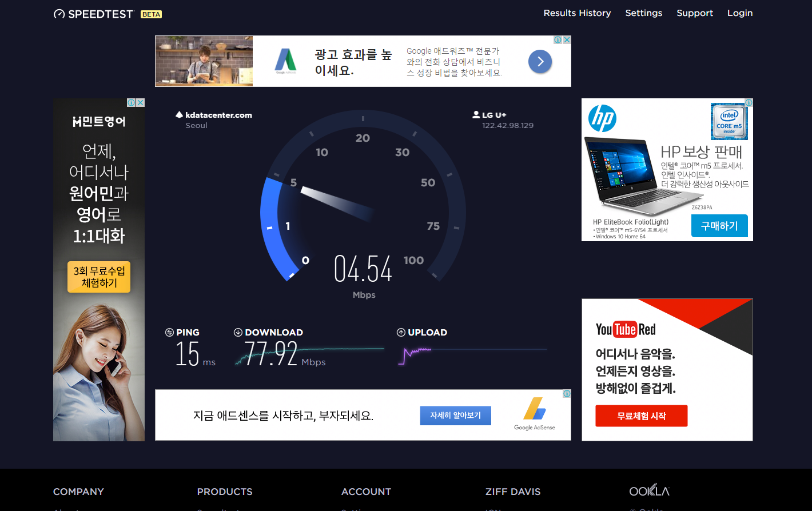Click the speedometer gauge needle

pos(337,203)
